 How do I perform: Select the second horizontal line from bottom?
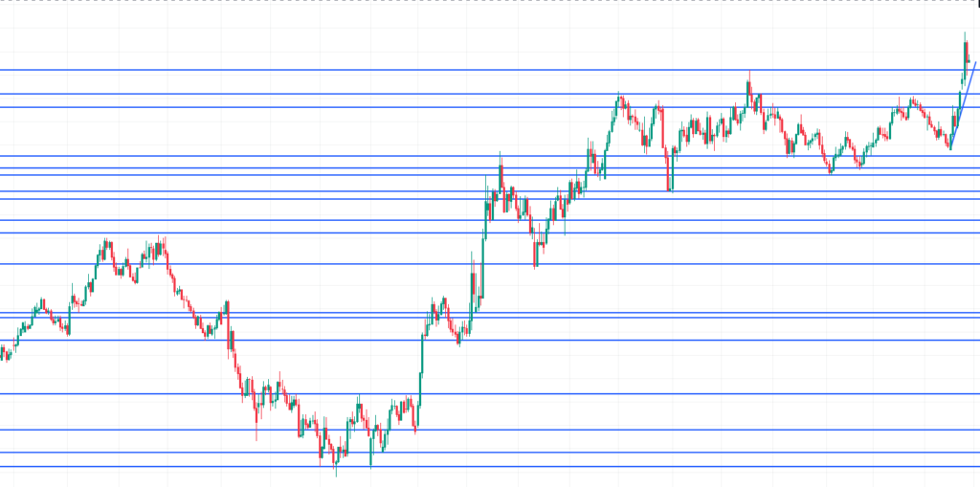click(479, 453)
